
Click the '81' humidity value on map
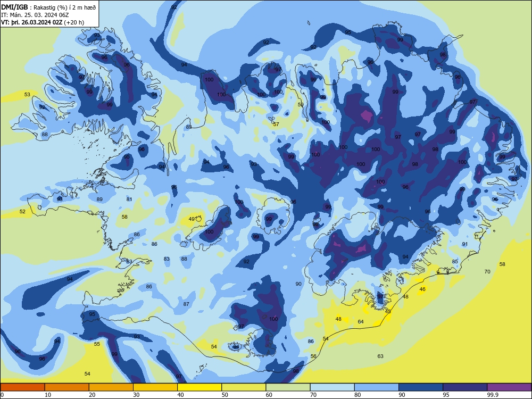129,199
